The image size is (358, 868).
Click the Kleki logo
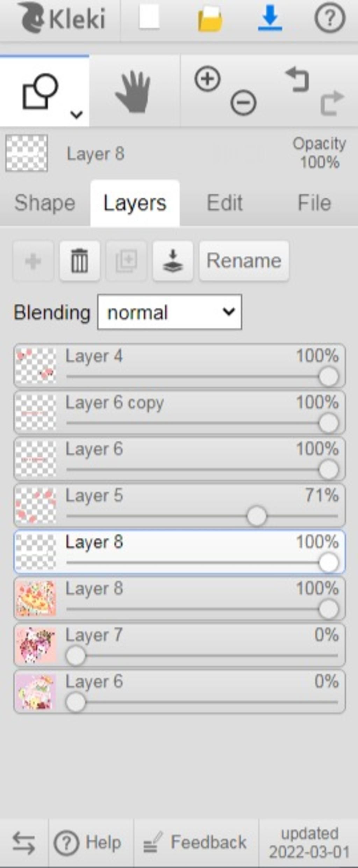(x=62, y=17)
